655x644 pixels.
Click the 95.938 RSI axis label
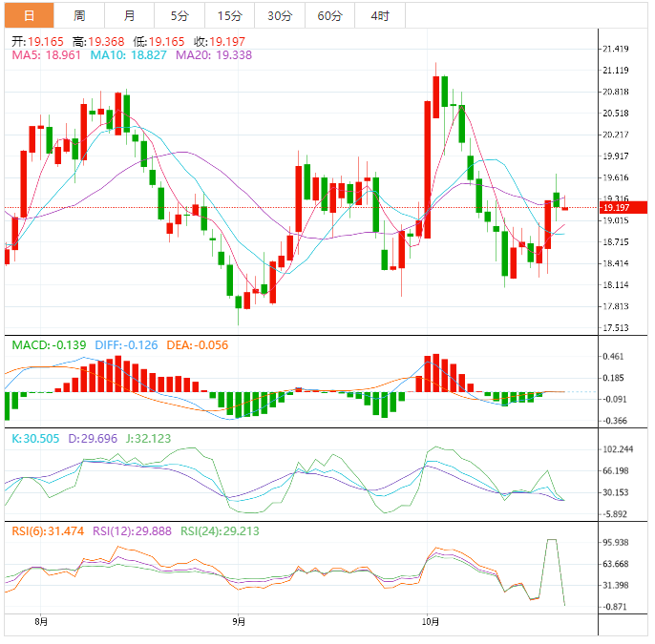(616, 543)
